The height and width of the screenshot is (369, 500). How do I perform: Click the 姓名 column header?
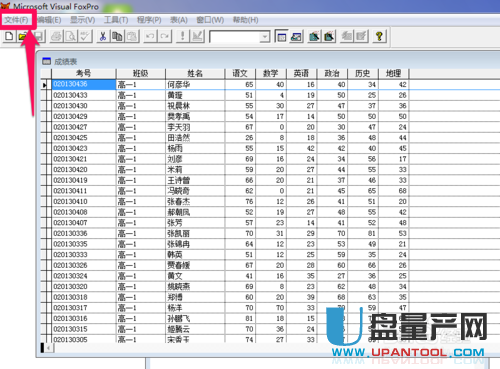coord(195,73)
